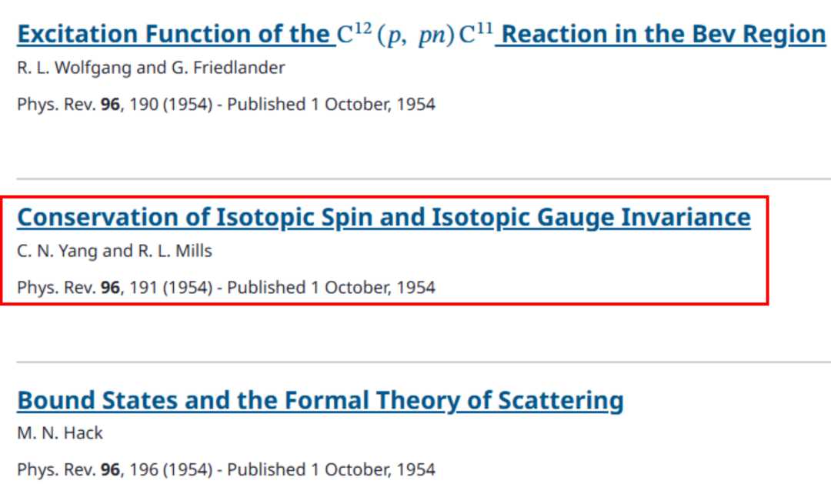Click citation Phys. Rev. 96, 191 (1954)
Image resolution: width=831 pixels, height=504 pixels.
coord(114,288)
